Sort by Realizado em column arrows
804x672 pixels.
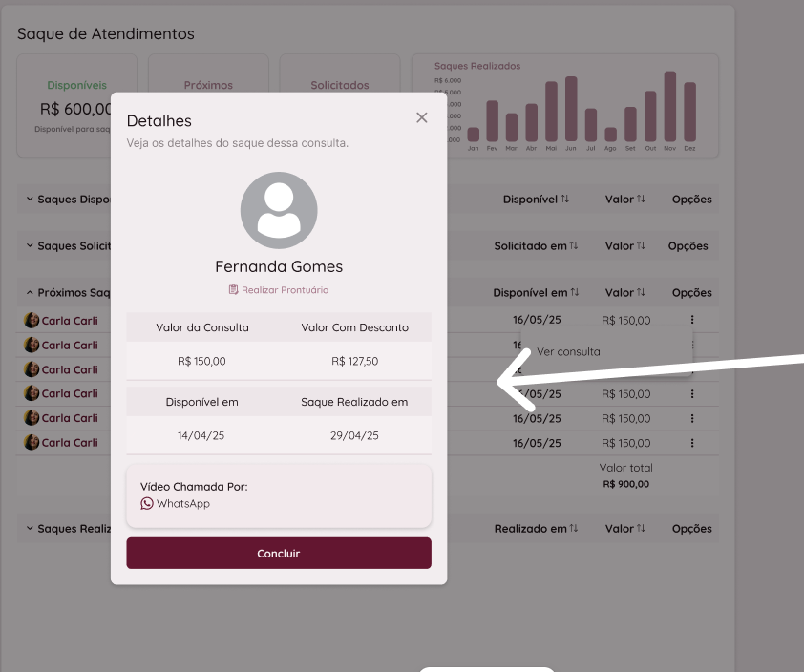click(574, 529)
